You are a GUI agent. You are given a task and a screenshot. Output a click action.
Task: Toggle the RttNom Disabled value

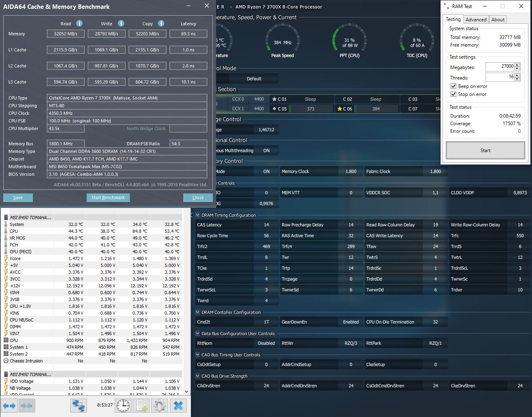click(266, 343)
